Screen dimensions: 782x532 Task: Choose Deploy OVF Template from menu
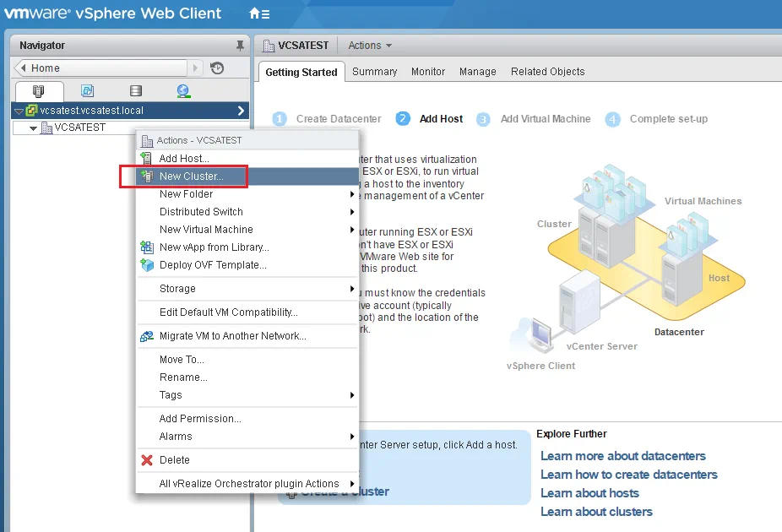[213, 265]
